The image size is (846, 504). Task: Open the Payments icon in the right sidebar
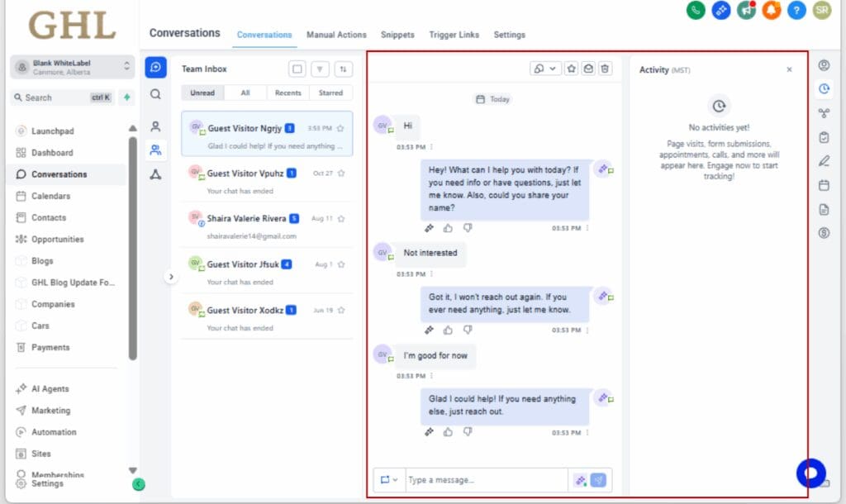pos(824,234)
